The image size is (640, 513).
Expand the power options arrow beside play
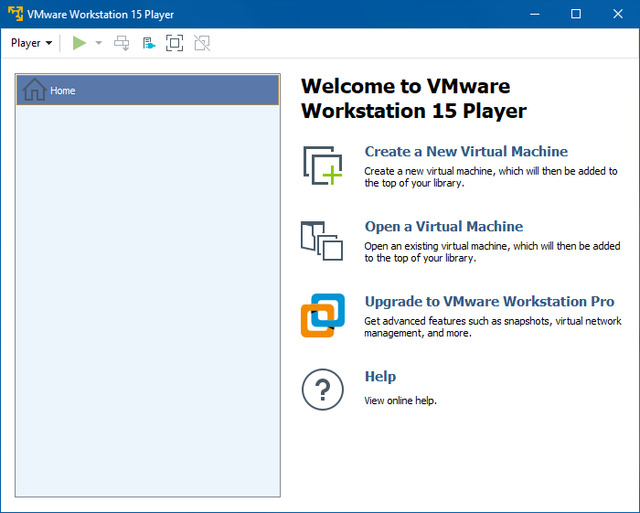(98, 43)
